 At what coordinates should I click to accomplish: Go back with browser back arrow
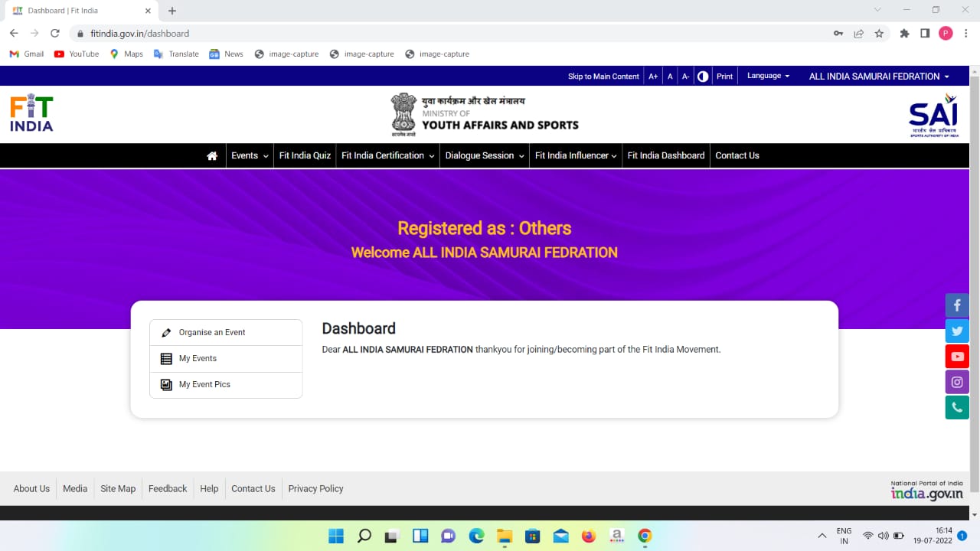click(14, 33)
